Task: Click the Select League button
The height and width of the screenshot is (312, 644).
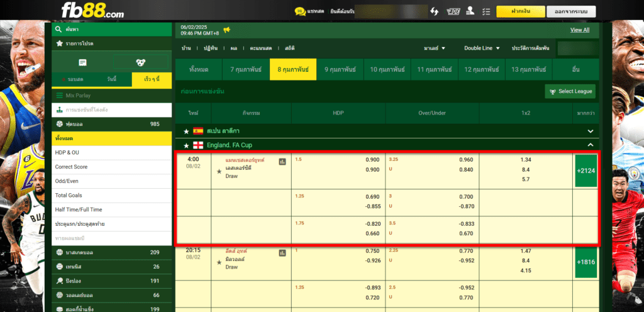Action: (570, 92)
